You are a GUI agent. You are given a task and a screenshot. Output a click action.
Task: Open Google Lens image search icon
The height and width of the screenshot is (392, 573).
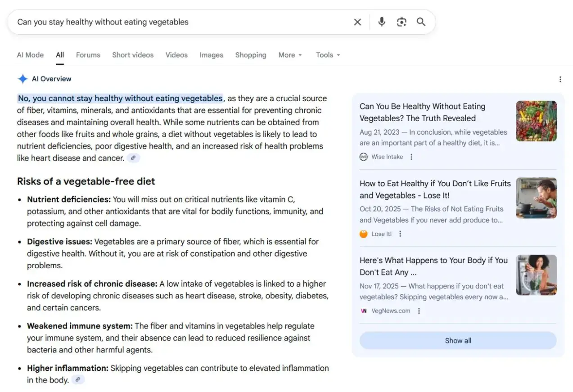coord(402,22)
